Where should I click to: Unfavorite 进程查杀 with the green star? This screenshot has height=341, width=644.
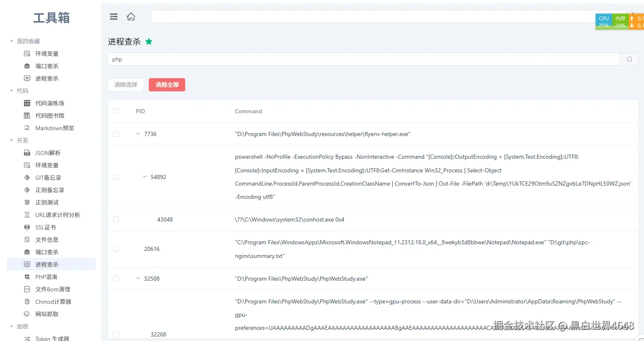149,41
